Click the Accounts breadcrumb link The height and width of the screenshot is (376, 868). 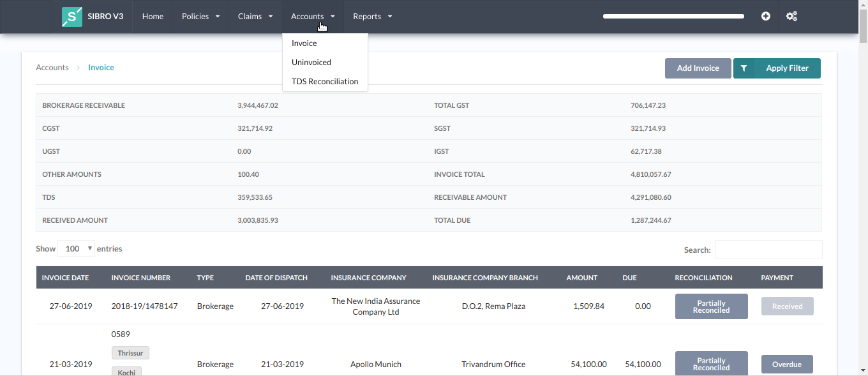(52, 67)
